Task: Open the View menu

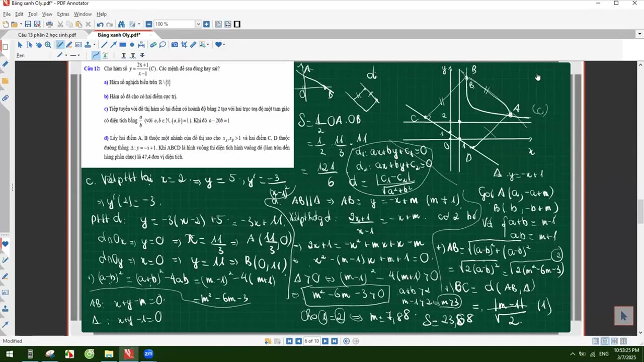Action: click(47, 14)
